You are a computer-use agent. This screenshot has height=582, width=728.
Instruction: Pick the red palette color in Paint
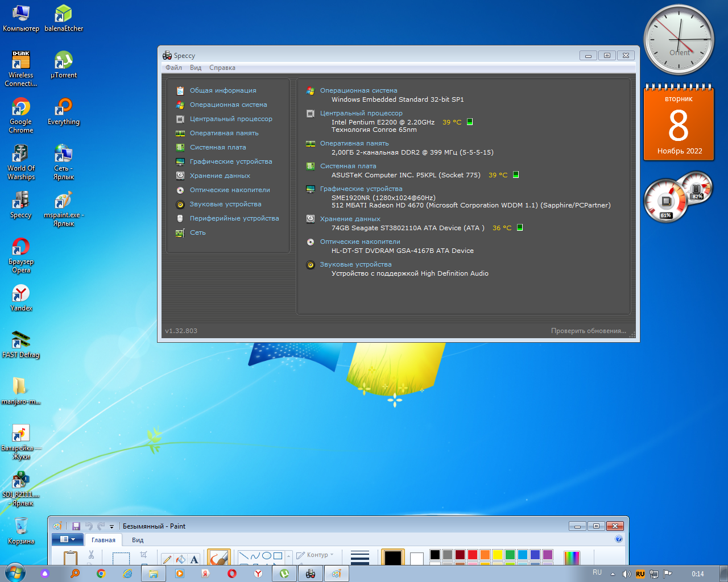pos(473,555)
